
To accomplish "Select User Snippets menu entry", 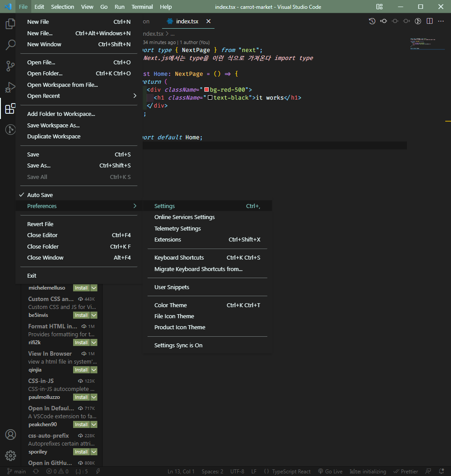I will [x=207, y=287].
